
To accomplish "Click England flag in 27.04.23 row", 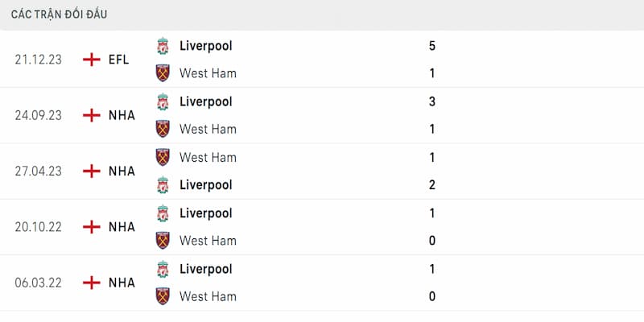I will tap(93, 171).
